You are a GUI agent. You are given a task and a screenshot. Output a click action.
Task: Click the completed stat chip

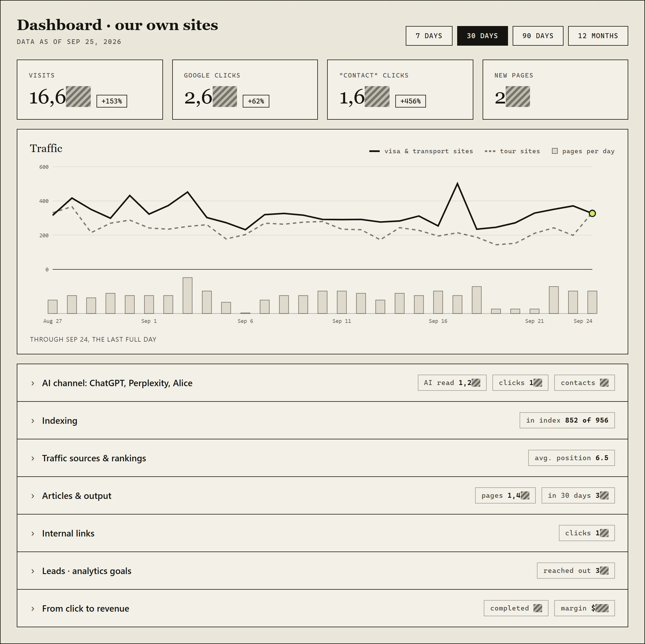(x=516, y=608)
